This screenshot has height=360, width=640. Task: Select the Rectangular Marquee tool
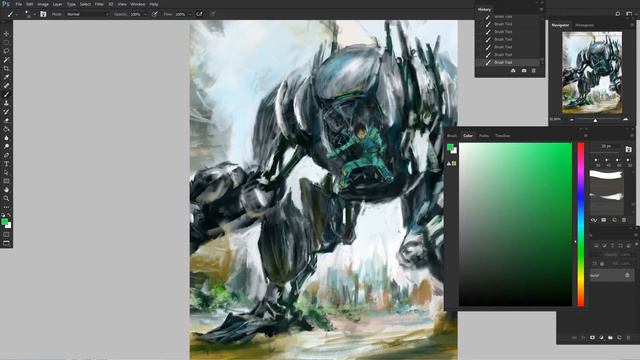6,42
